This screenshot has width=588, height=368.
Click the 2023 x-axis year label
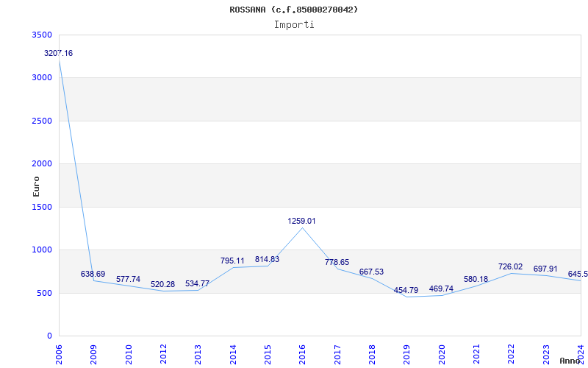546,355
